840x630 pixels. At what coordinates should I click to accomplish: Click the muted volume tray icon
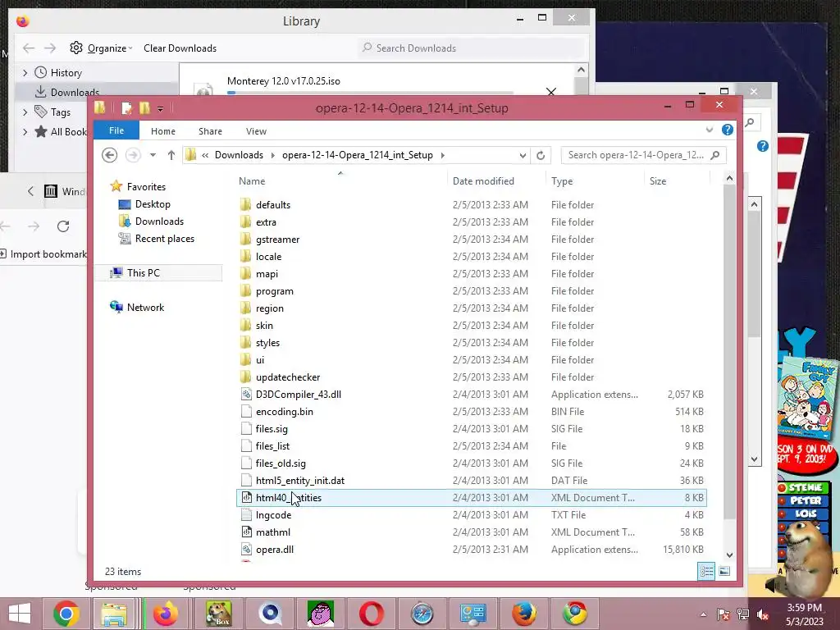point(763,614)
